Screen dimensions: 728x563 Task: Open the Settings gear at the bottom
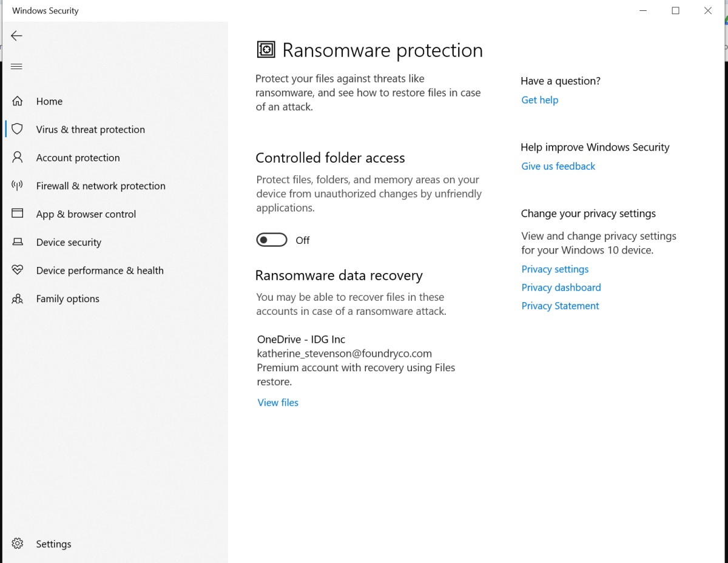pos(18,544)
